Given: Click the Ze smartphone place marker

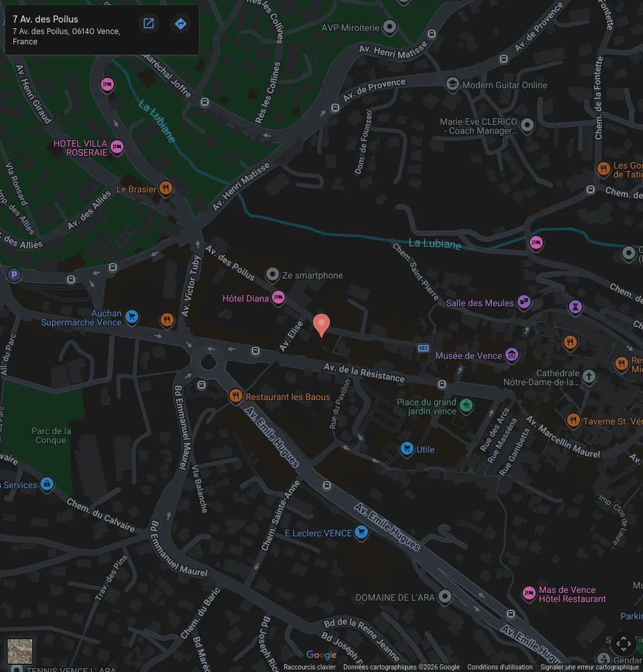Looking at the screenshot, I should click(273, 275).
